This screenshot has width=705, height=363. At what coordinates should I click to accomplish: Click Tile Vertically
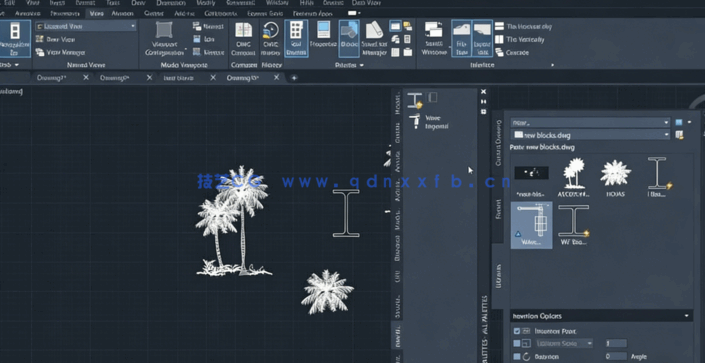(x=520, y=40)
